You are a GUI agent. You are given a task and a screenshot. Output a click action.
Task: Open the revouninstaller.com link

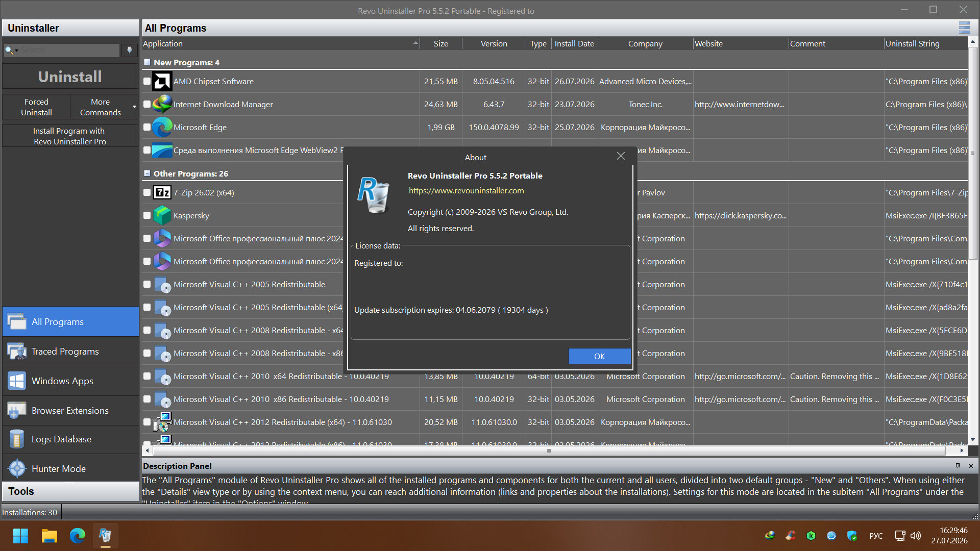point(466,190)
